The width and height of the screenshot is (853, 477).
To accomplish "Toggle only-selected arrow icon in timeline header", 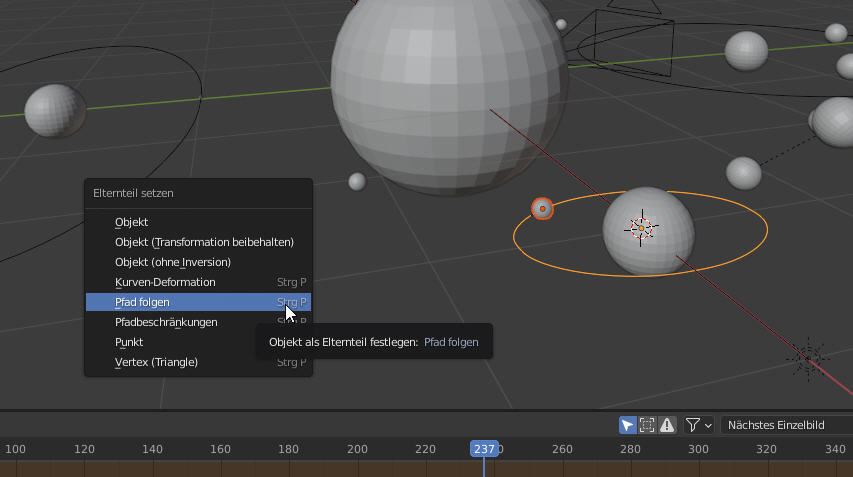I will [627, 425].
